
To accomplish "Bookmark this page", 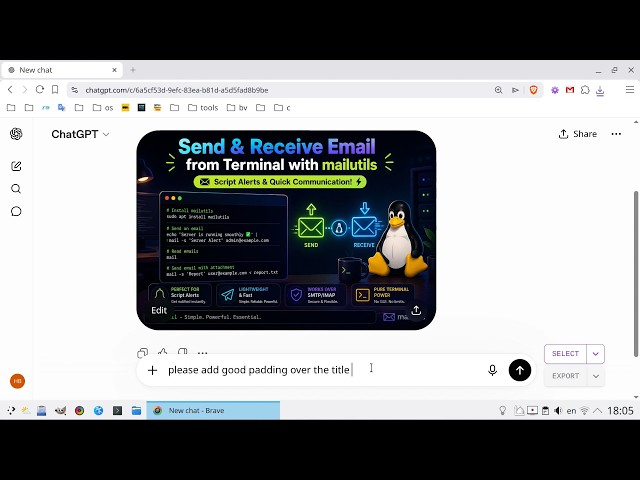I will (x=55, y=89).
